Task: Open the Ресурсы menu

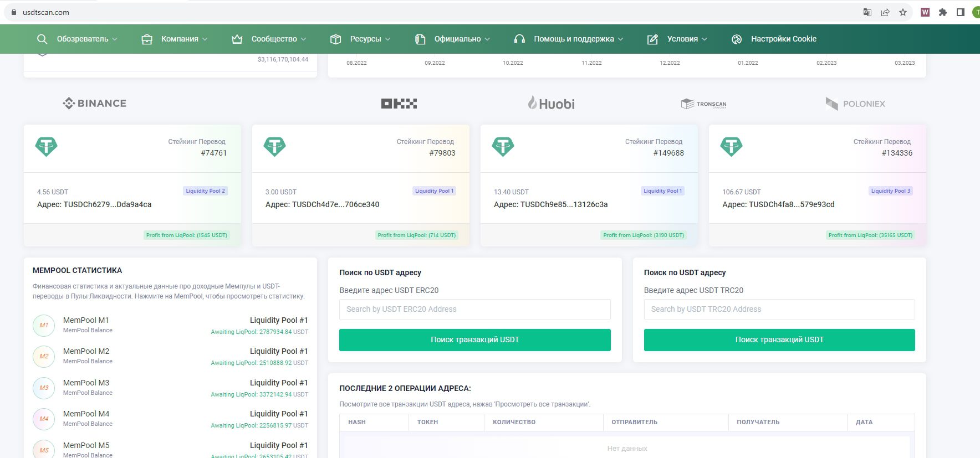Action: (x=365, y=39)
